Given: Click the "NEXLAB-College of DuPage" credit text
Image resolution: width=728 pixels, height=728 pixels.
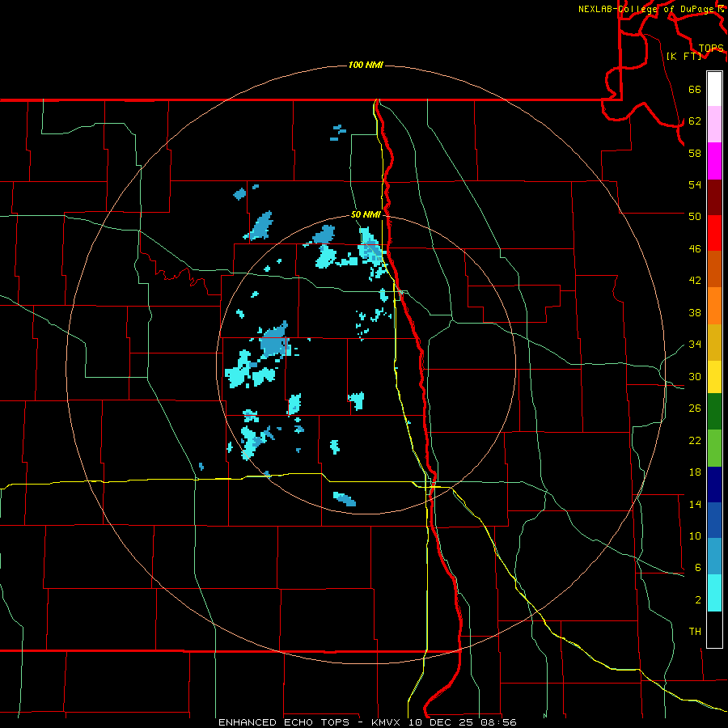Looking at the screenshot, I should click(645, 9).
